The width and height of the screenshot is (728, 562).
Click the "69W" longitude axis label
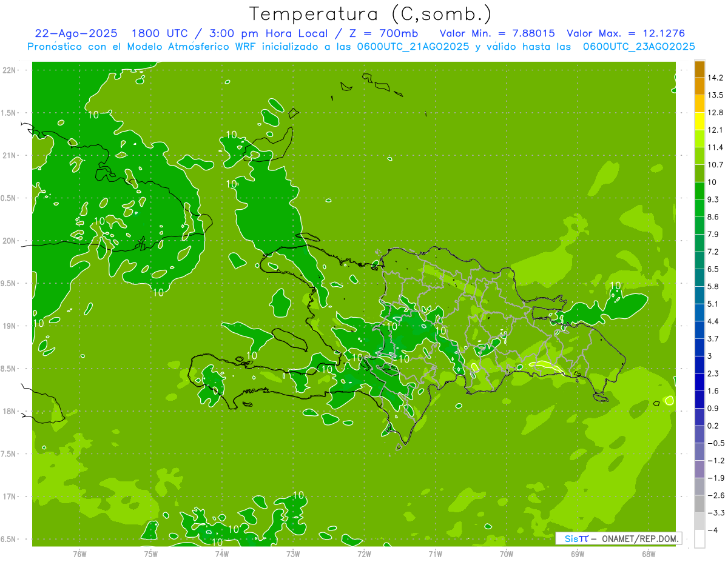pyautogui.click(x=578, y=554)
